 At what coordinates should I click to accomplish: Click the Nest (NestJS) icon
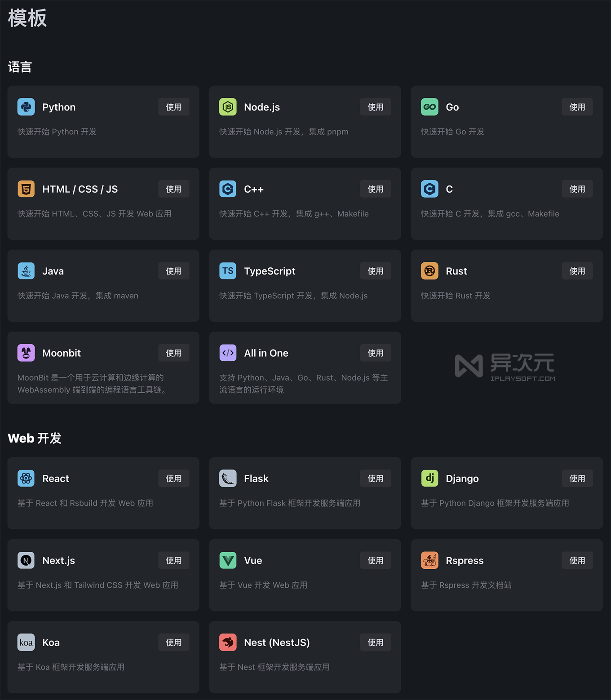pos(228,642)
